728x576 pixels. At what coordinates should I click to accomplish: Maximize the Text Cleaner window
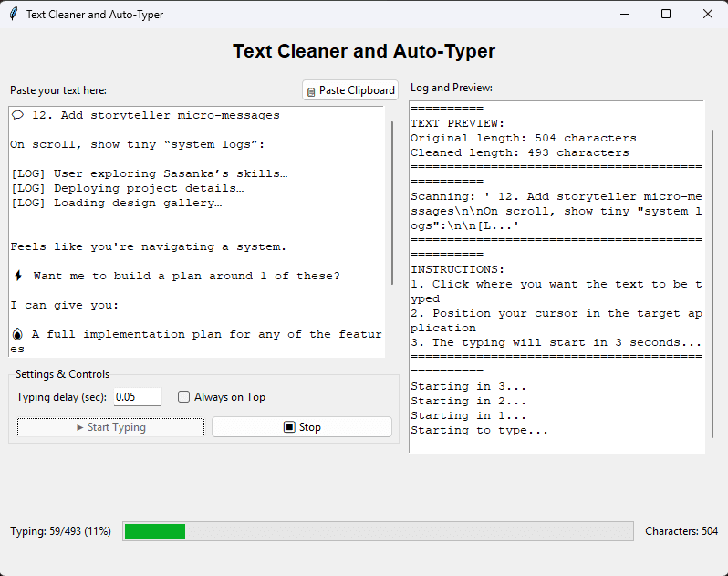(x=666, y=14)
